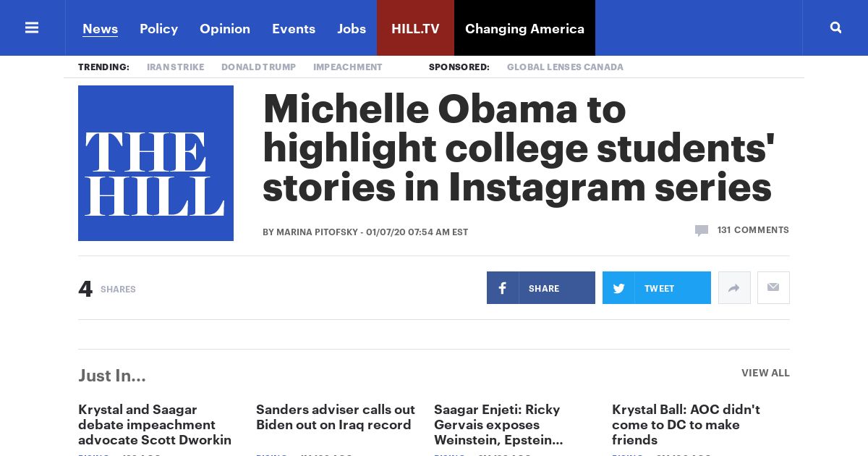868x456 pixels.
Task: Open the Impeachment trending topic
Action: tap(348, 67)
